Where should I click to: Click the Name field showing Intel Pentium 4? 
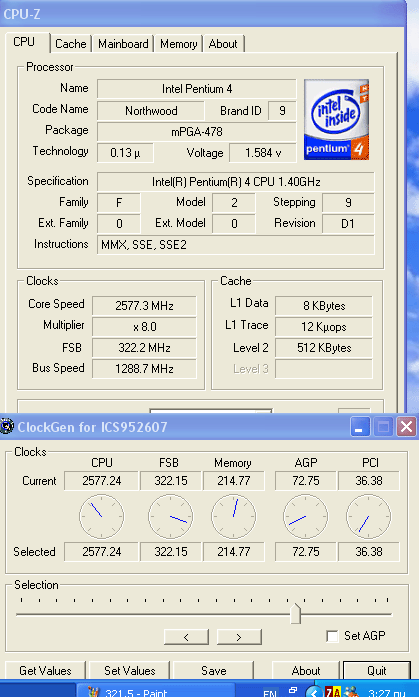coord(197,89)
